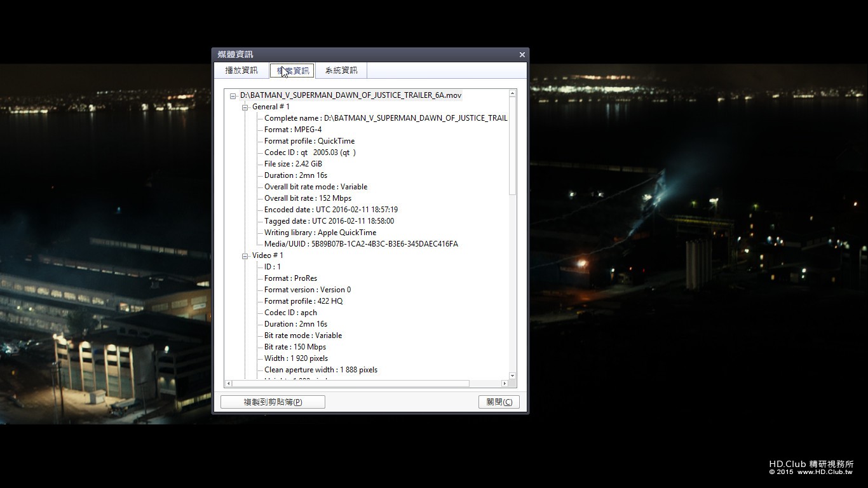This screenshot has height=488, width=868.
Task: Select the 'Format profile : 422 HQ' row
Action: pyautogui.click(x=303, y=301)
